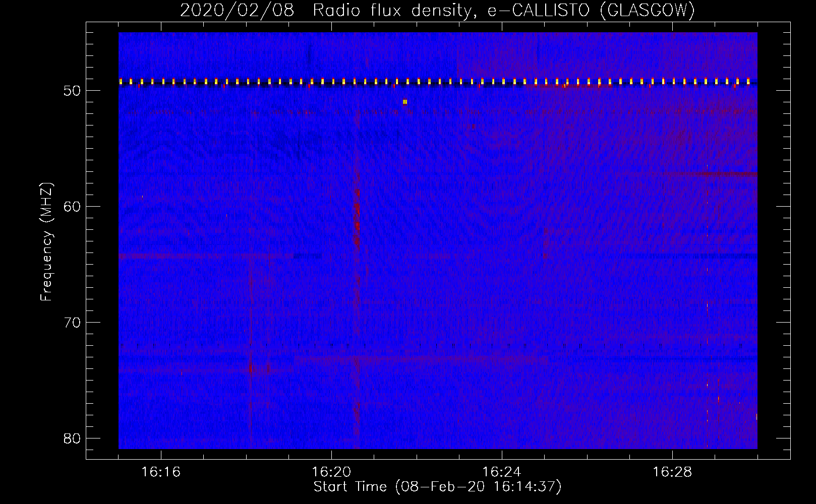The height and width of the screenshot is (504, 816).
Task: Click the isolated yellow square below 50 MHz
Action: [x=405, y=102]
